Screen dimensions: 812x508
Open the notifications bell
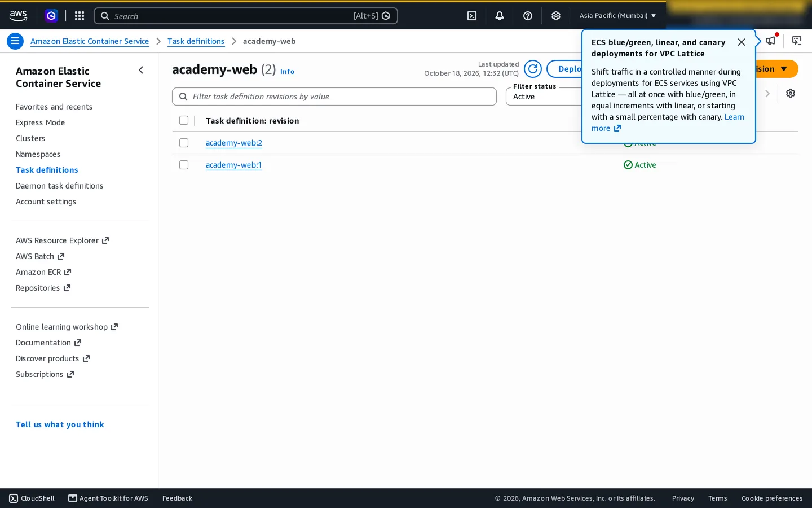tap(500, 16)
